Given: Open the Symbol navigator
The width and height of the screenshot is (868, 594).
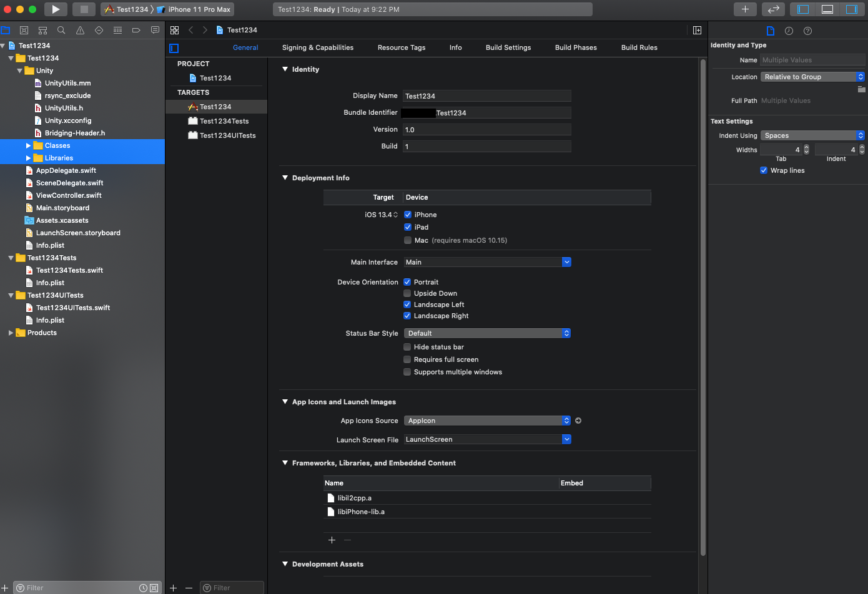Looking at the screenshot, I should pyautogui.click(x=42, y=30).
